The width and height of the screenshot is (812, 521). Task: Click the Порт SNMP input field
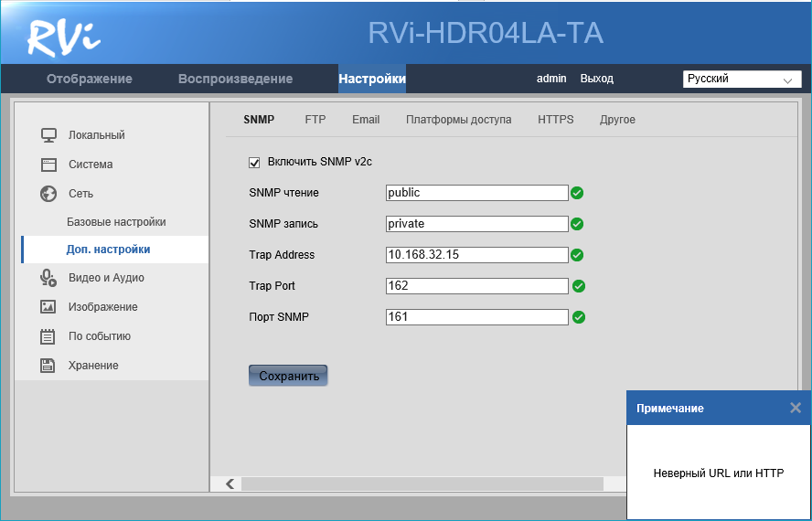tap(477, 317)
